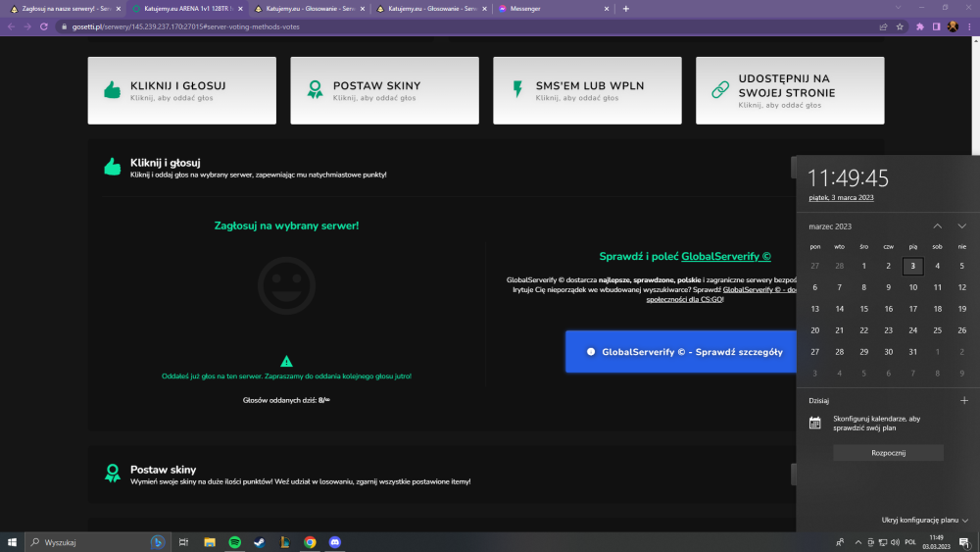The width and height of the screenshot is (980, 552).
Task: Click the POL language indicator
Action: click(910, 542)
